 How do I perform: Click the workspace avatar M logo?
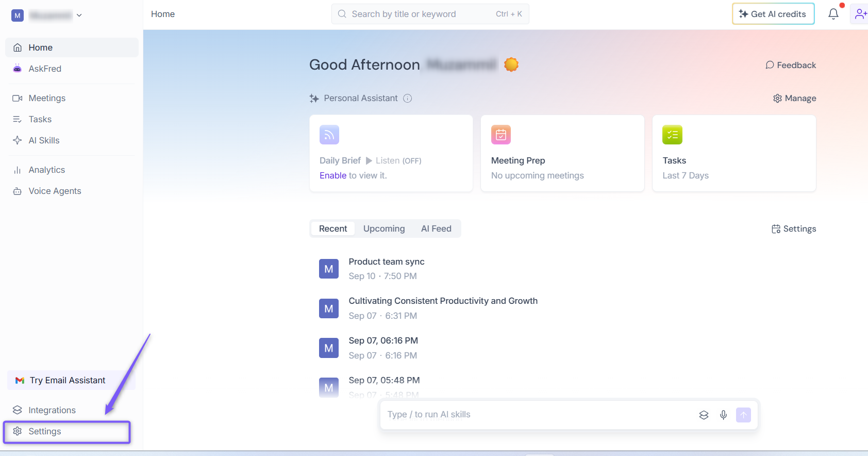(18, 15)
